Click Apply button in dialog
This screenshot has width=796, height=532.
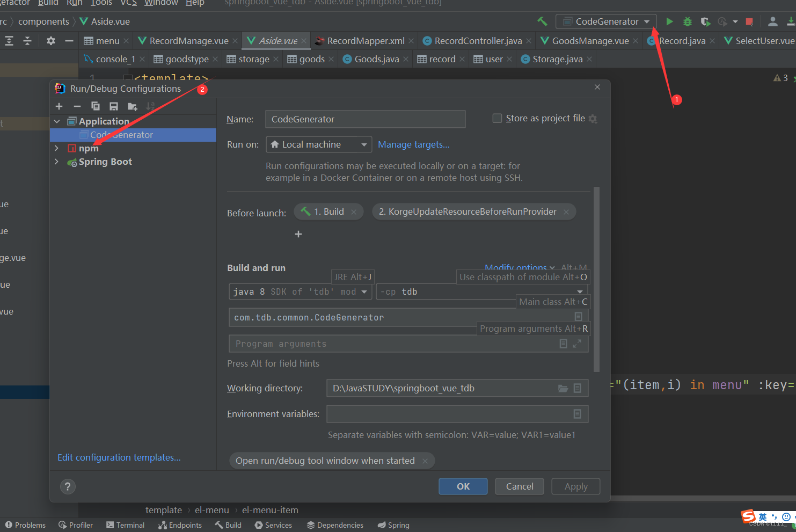coord(576,486)
